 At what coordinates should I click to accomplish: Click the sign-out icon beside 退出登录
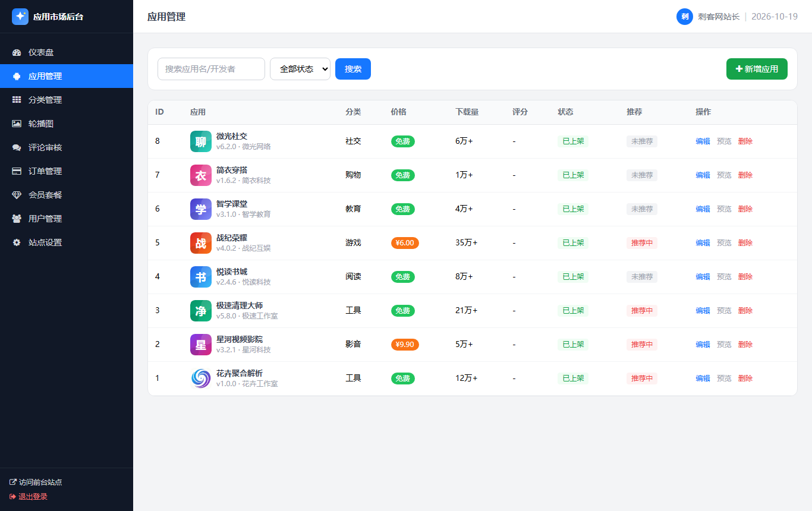(x=13, y=497)
